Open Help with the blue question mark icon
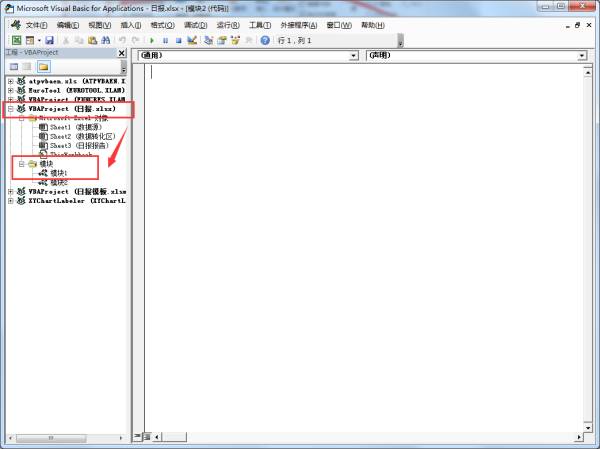 [265, 40]
